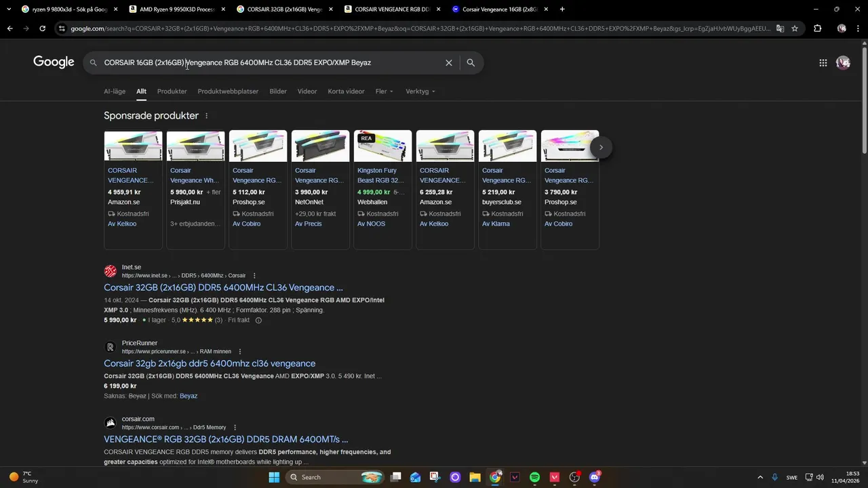Open PriceRunner Corsair 32gb result title
868x488 pixels.
pyautogui.click(x=210, y=363)
